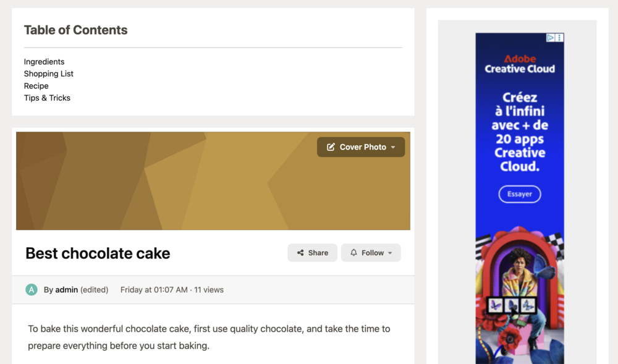The height and width of the screenshot is (364, 618).
Task: Open the Recipe contents entry
Action: tap(36, 86)
